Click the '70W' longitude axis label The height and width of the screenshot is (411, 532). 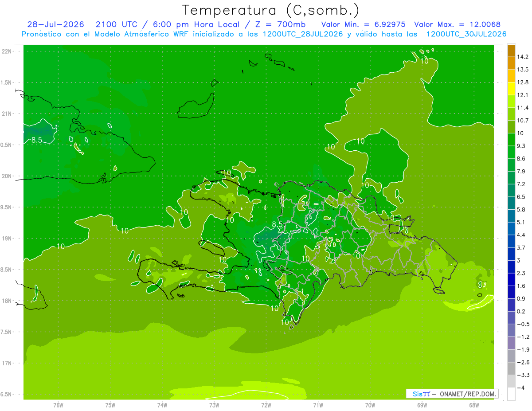click(x=370, y=405)
